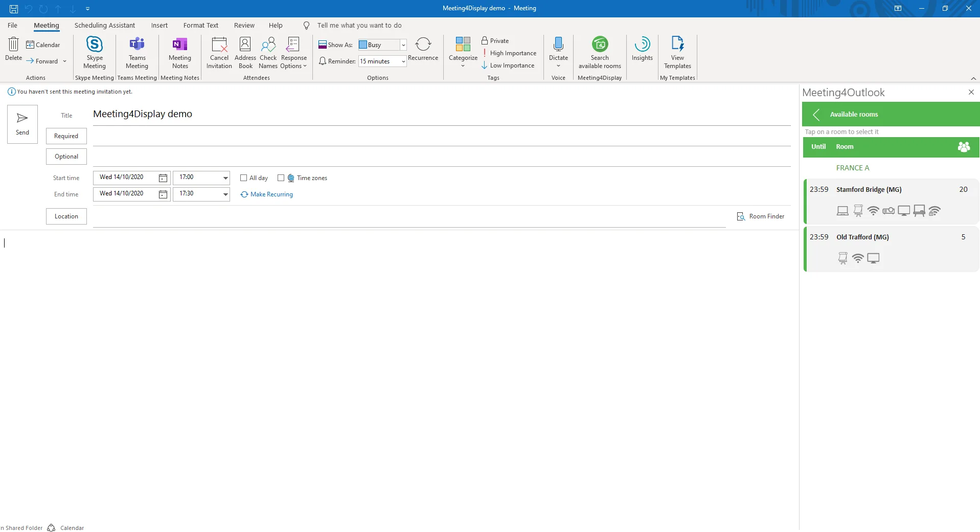Click the Required attendees input field
The height and width of the screenshot is (532, 980).
pyautogui.click(x=442, y=136)
